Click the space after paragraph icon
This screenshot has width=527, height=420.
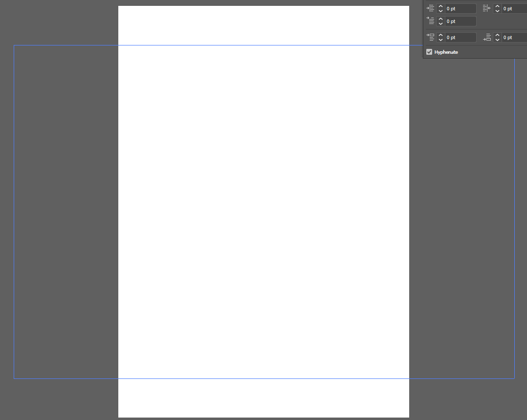(x=487, y=37)
